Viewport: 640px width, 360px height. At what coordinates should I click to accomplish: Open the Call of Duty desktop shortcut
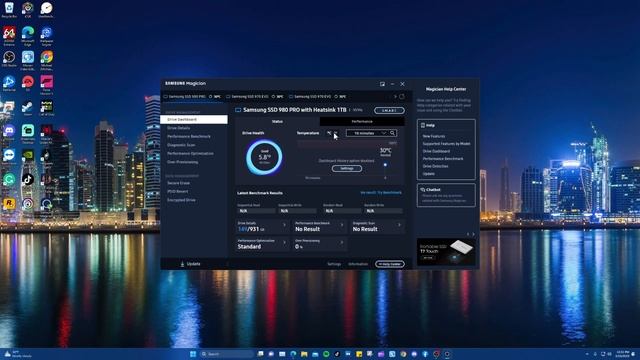click(x=47, y=108)
